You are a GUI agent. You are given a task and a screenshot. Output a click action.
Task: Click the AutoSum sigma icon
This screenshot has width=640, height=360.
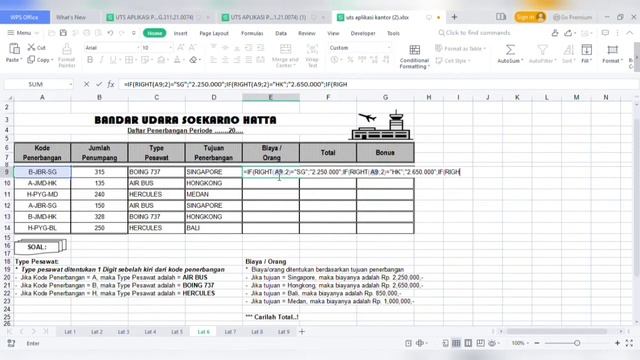pyautogui.click(x=510, y=50)
